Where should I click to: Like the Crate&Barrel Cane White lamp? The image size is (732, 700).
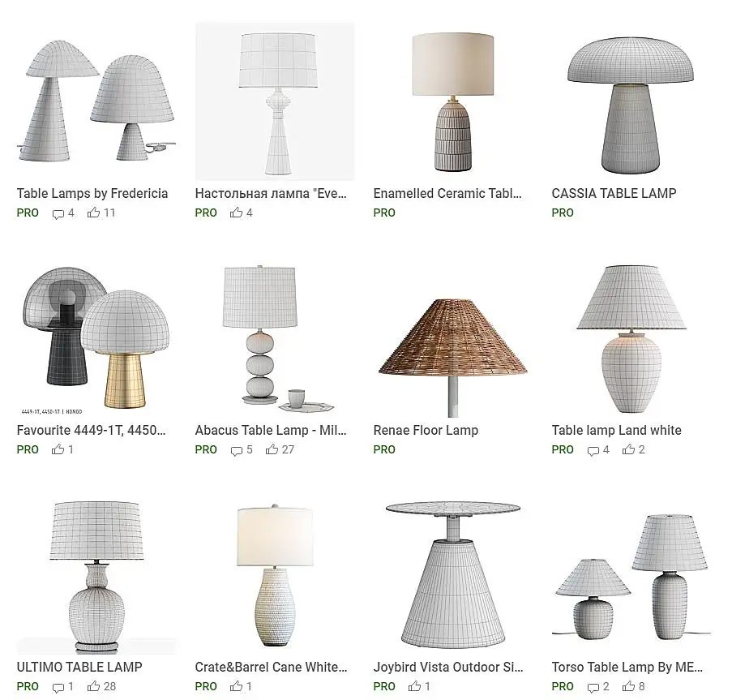point(236,686)
